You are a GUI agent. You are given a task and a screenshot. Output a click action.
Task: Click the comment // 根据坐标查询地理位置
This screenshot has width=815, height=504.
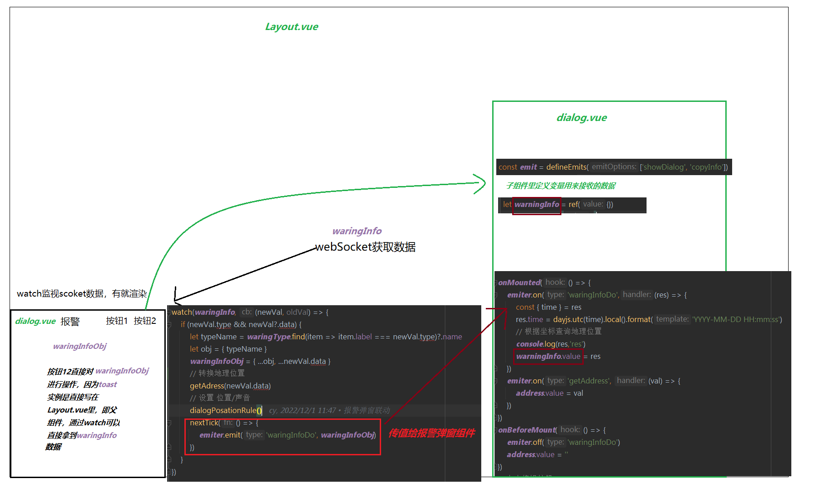pos(559,332)
